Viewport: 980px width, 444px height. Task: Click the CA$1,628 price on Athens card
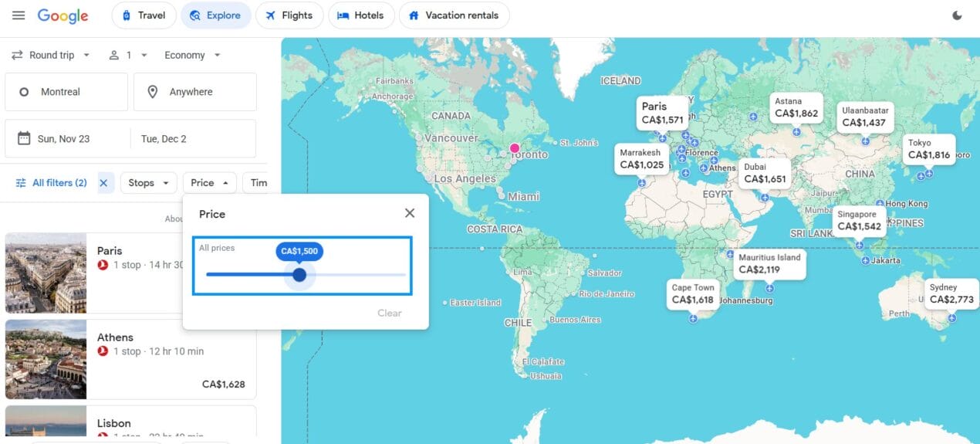pos(224,384)
